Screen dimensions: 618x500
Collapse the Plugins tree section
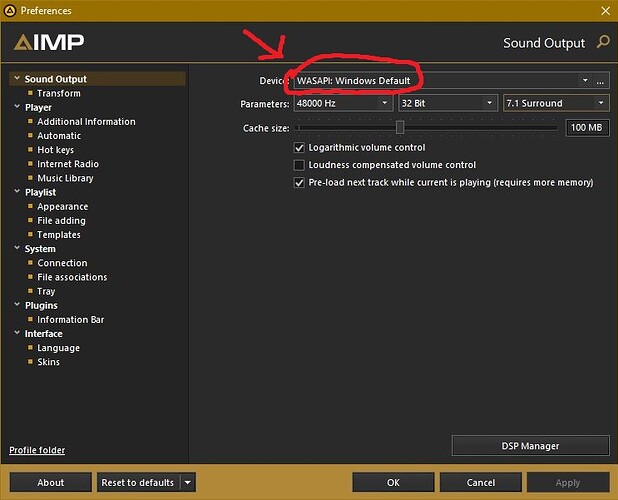(x=17, y=305)
